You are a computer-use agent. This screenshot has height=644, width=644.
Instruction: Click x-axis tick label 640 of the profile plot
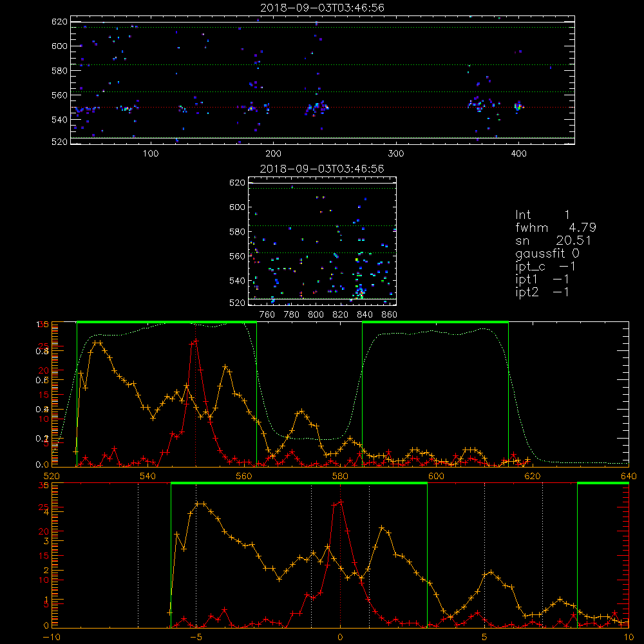[x=629, y=476]
